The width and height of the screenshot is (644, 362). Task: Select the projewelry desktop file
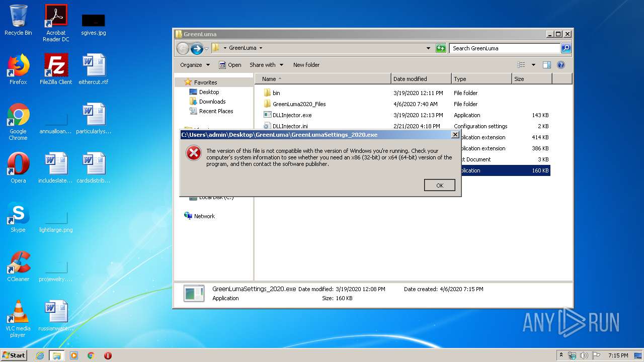click(x=56, y=271)
